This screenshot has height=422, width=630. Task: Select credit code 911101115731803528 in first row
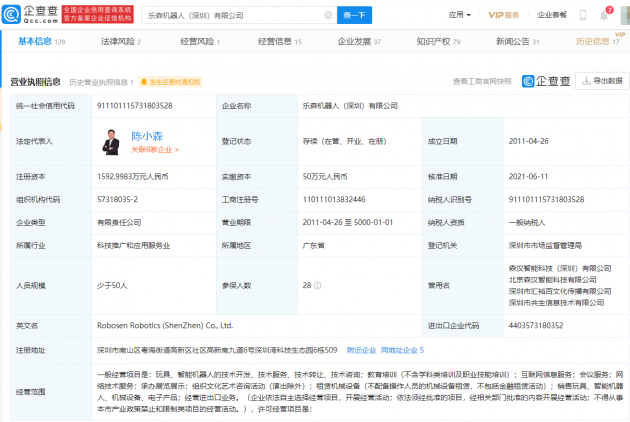point(135,106)
